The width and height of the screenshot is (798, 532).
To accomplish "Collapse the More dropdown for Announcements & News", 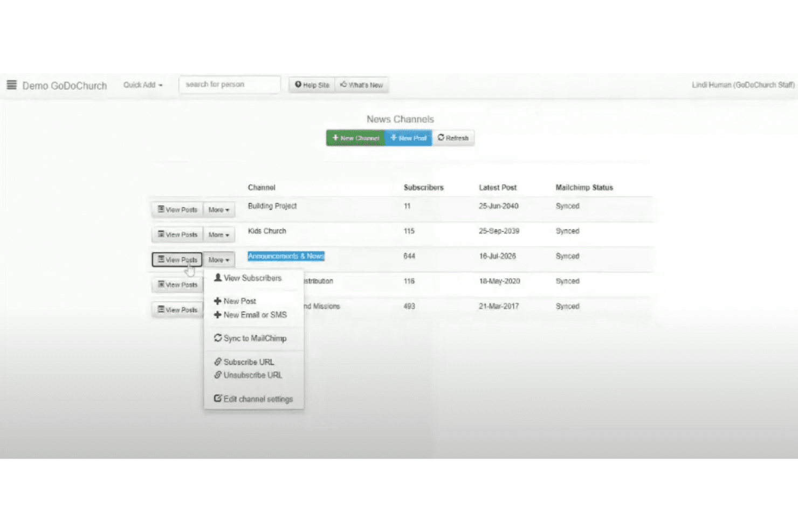I will (219, 260).
